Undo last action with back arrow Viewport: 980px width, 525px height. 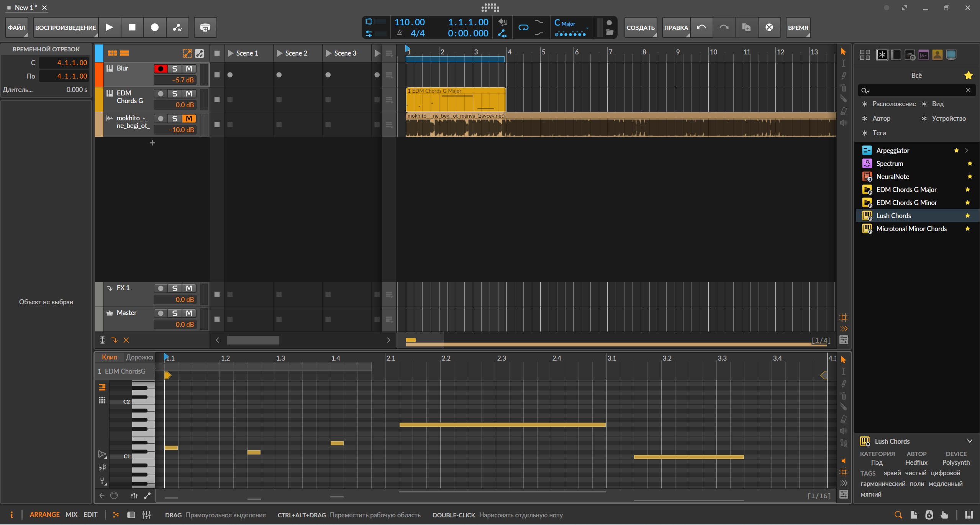(x=701, y=27)
